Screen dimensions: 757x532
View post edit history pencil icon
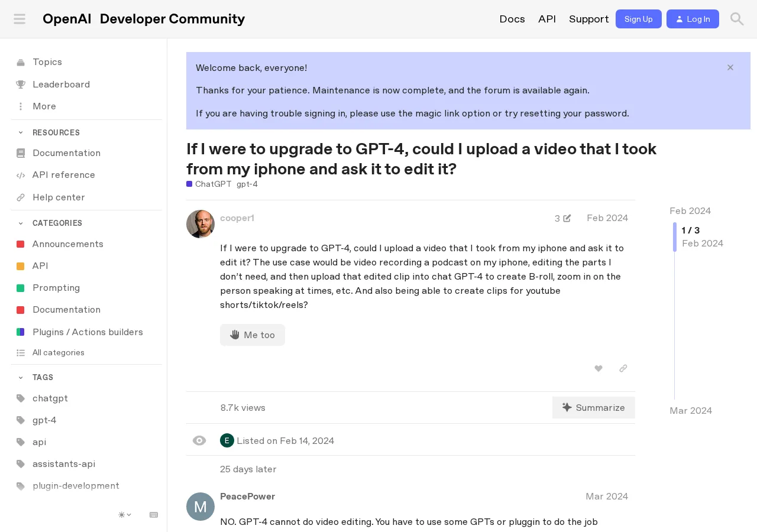pyautogui.click(x=567, y=218)
